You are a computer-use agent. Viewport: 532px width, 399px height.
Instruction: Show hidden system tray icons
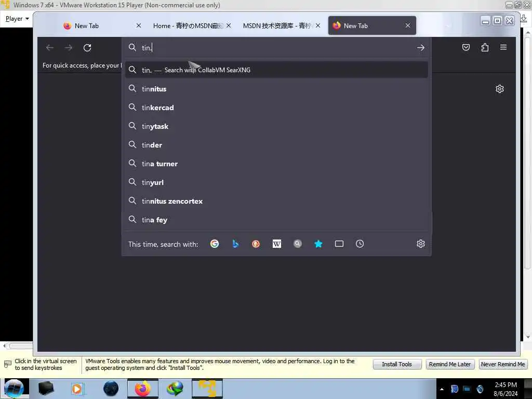[x=442, y=389]
